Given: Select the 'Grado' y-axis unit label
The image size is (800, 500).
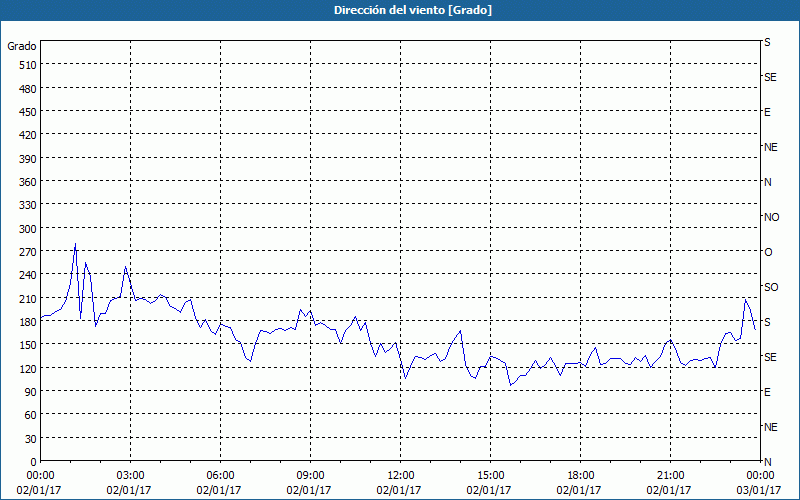Looking at the screenshot, I should pos(22,46).
